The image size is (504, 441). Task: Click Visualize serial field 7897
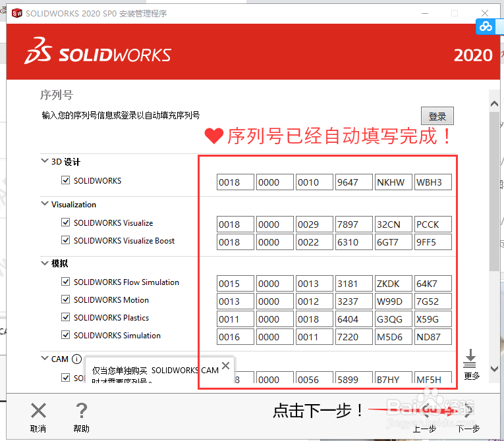tap(354, 224)
